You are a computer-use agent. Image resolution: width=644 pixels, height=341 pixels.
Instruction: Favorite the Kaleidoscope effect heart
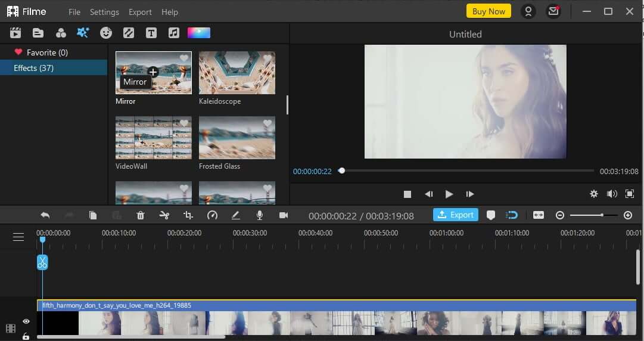(x=267, y=58)
